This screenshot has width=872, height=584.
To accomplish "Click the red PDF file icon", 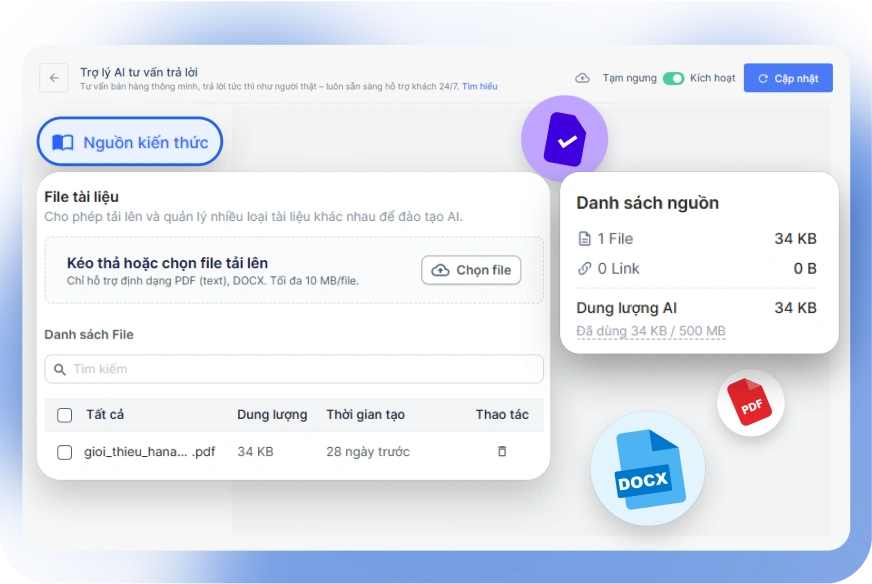I will (750, 403).
